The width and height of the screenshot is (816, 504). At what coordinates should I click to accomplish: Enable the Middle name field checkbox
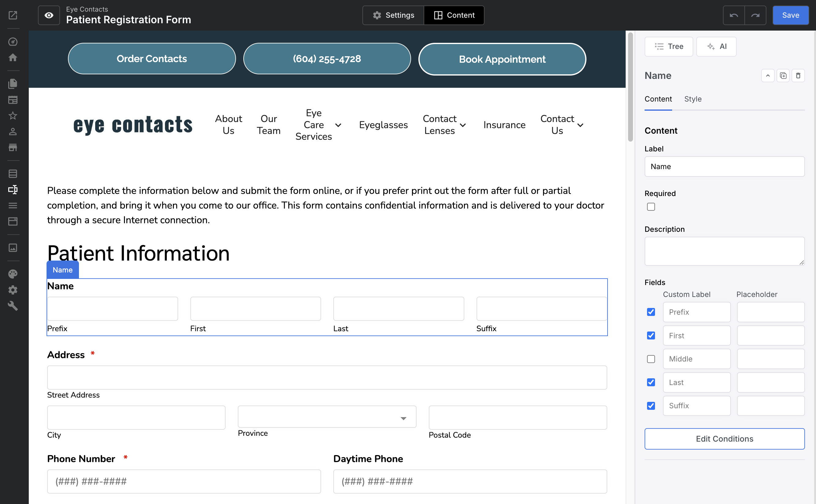pos(651,359)
